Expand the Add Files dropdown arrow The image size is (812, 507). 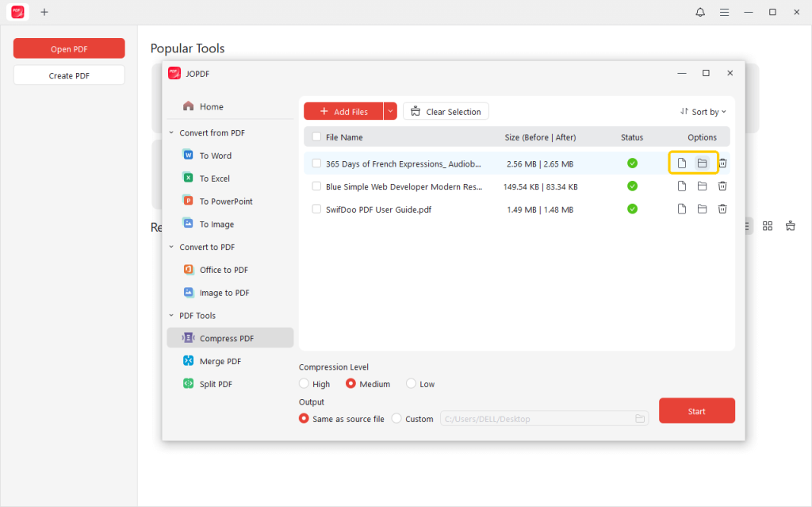(x=390, y=112)
